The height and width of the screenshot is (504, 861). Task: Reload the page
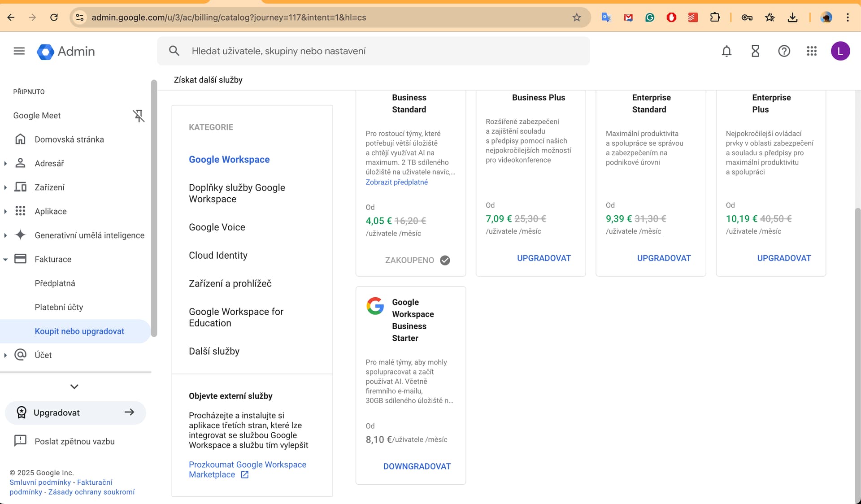pyautogui.click(x=54, y=17)
